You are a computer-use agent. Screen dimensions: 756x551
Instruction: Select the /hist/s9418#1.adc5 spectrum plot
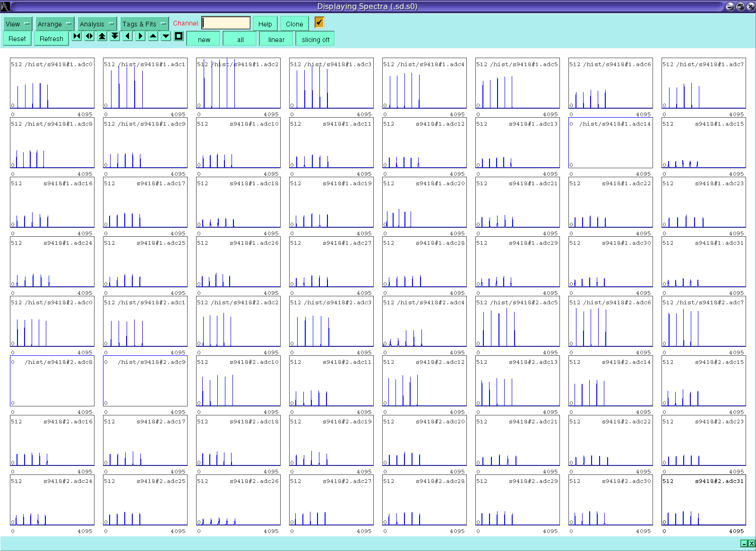click(x=517, y=84)
